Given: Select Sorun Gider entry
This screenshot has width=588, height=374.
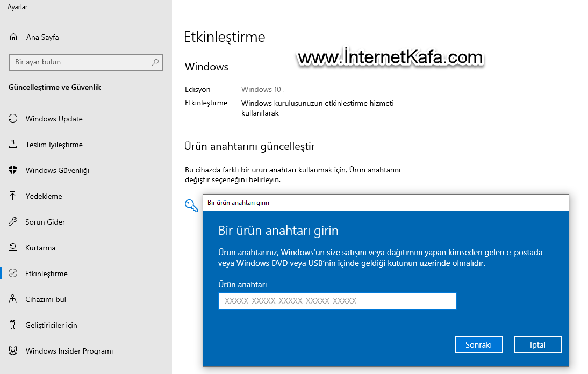Looking at the screenshot, I should (45, 222).
